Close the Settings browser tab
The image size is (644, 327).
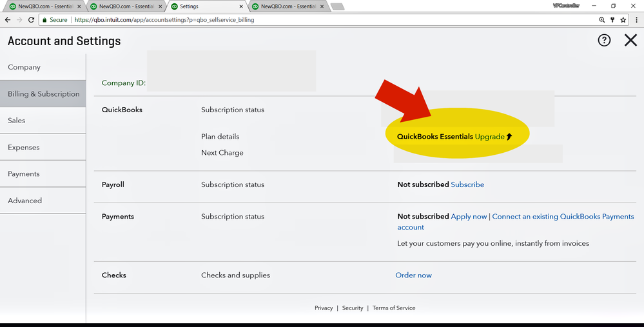241,6
